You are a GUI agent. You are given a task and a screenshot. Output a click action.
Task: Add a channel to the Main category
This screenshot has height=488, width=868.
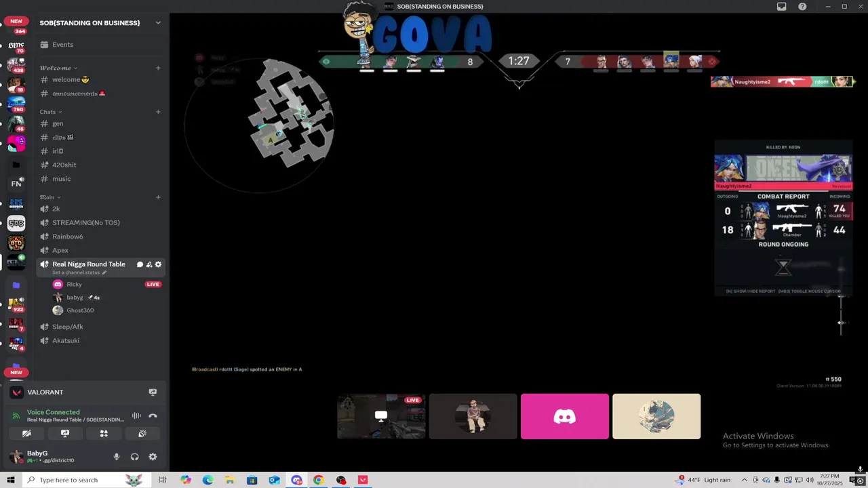[158, 197]
